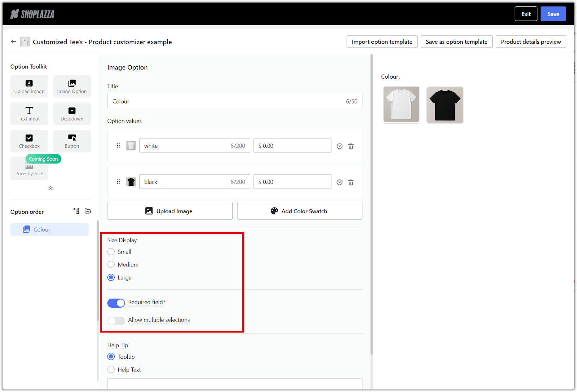This screenshot has width=577, height=392.
Task: Select Large size display
Action: click(111, 277)
